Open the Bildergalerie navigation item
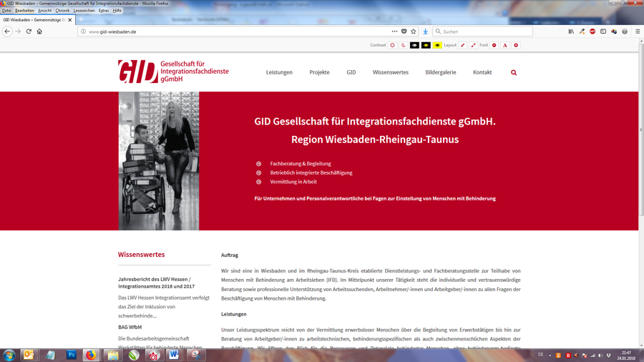This screenshot has width=644, height=362. pos(441,72)
